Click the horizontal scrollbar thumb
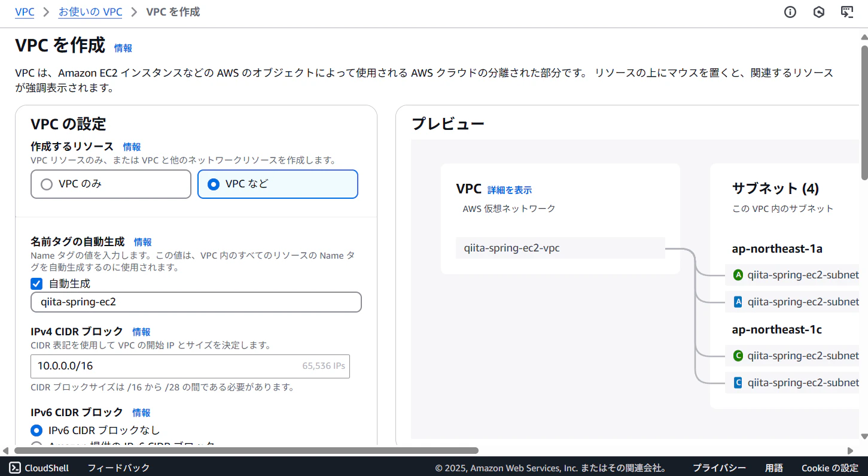This screenshot has width=868, height=476. [246, 451]
